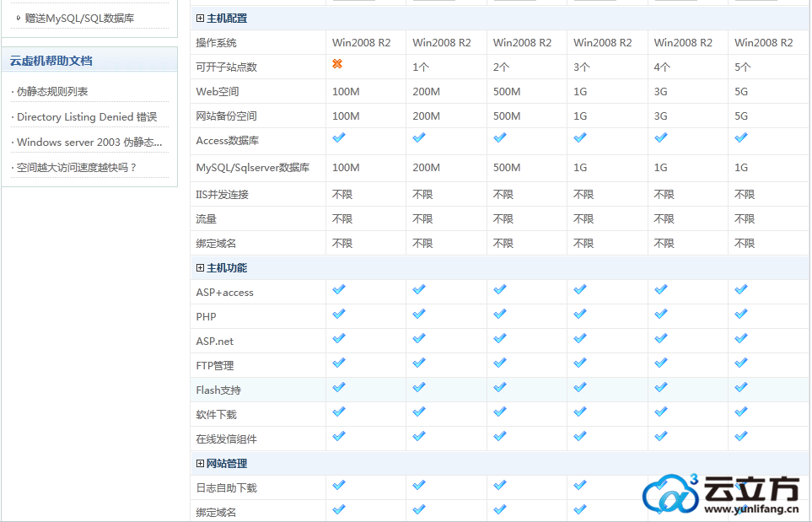Viewport: 812px width, 522px height.
Task: Open Directory Listing Denied 错误 article
Action: [x=87, y=117]
